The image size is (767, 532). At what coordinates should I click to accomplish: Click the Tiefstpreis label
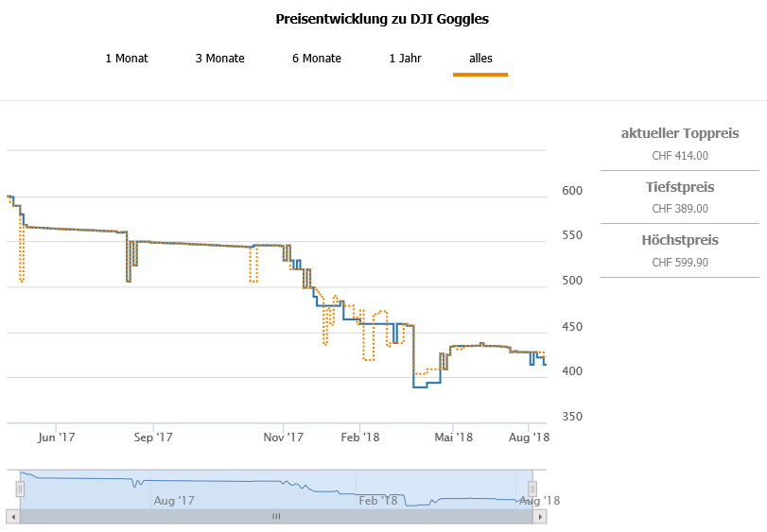click(679, 187)
